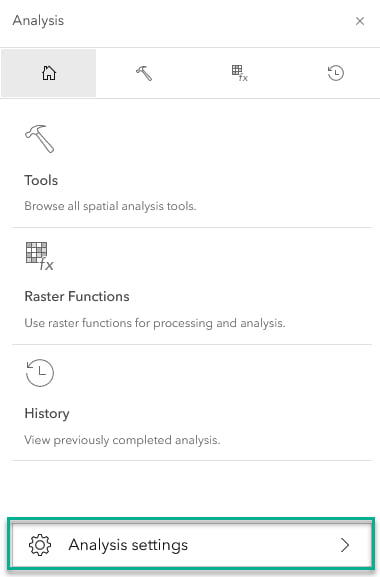Select the Home tab icon
This screenshot has height=577, width=380.
[49, 73]
